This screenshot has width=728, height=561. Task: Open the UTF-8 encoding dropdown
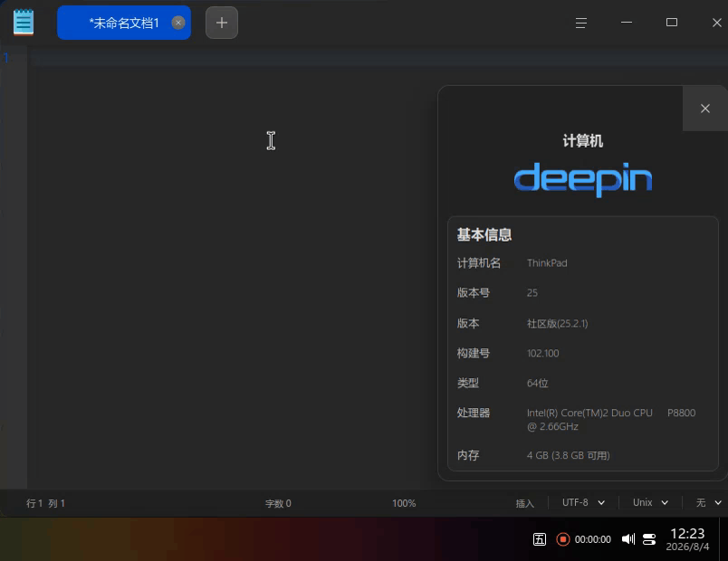click(584, 502)
